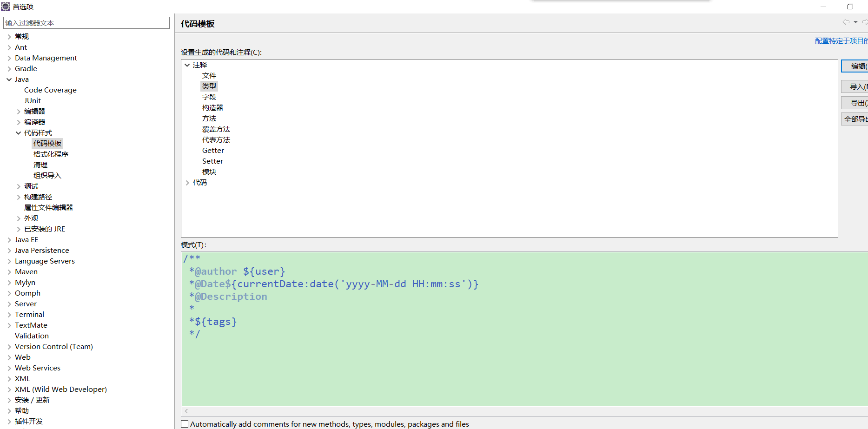The height and width of the screenshot is (429, 868).
Task: Select Validation preferences
Action: click(32, 336)
